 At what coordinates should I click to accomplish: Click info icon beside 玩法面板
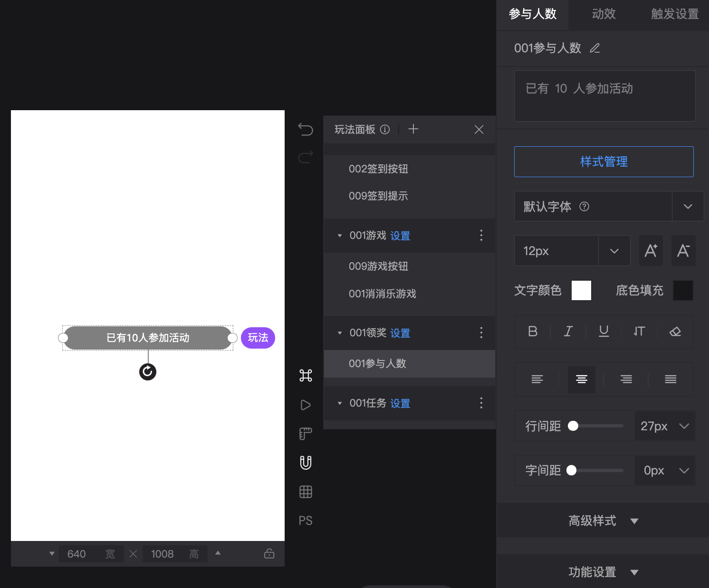(x=385, y=129)
